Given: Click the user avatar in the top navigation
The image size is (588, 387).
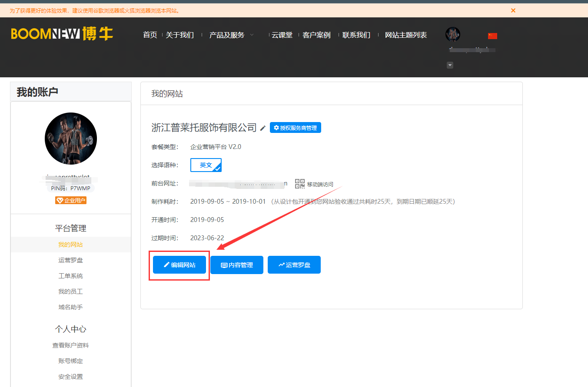Looking at the screenshot, I should tap(452, 34).
